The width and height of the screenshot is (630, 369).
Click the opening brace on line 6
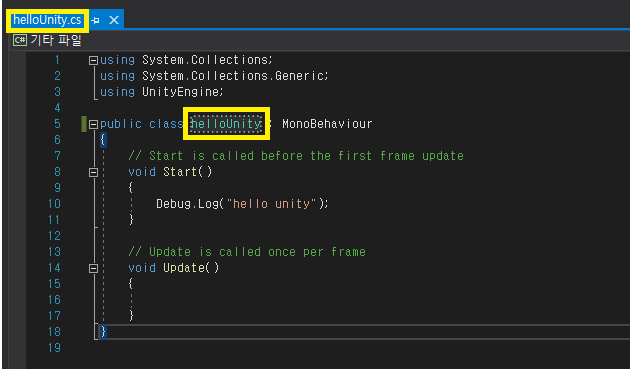click(x=103, y=140)
